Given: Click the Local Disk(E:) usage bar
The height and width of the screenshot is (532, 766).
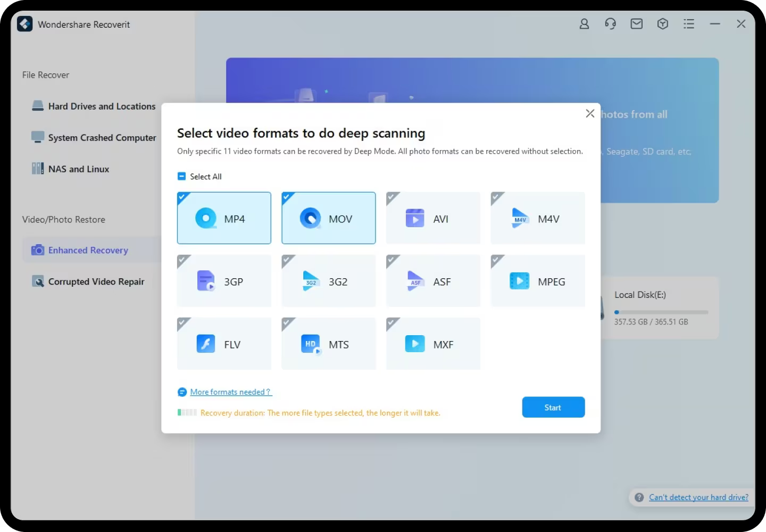Looking at the screenshot, I should click(x=661, y=312).
